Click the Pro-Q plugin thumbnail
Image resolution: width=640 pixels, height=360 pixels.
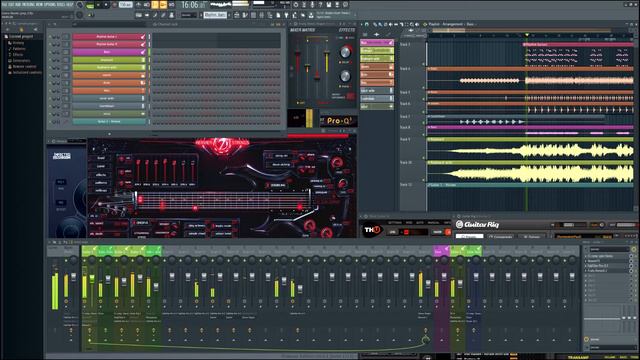tap(339, 120)
